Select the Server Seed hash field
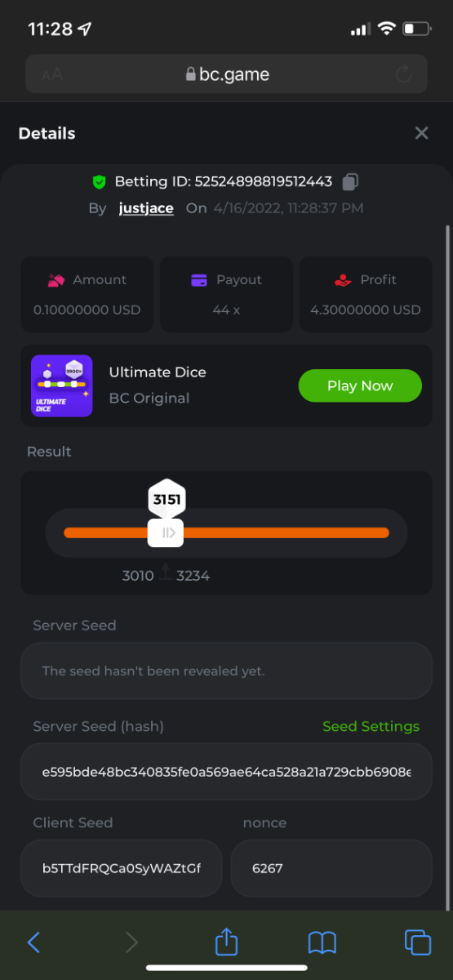 coord(226,772)
